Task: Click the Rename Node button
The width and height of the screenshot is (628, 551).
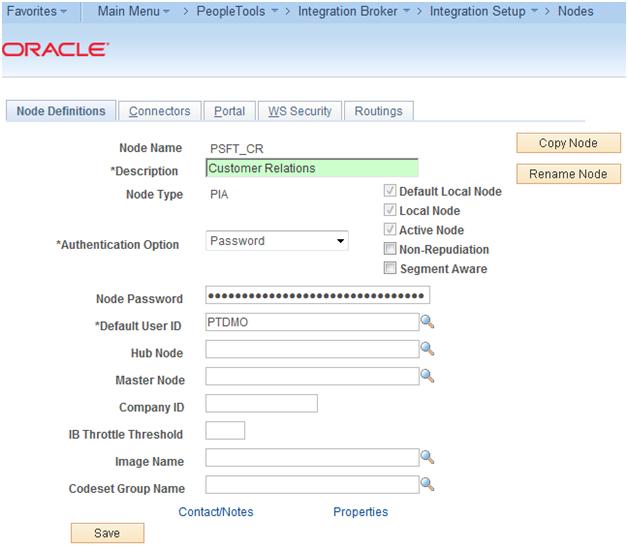Action: (x=568, y=174)
